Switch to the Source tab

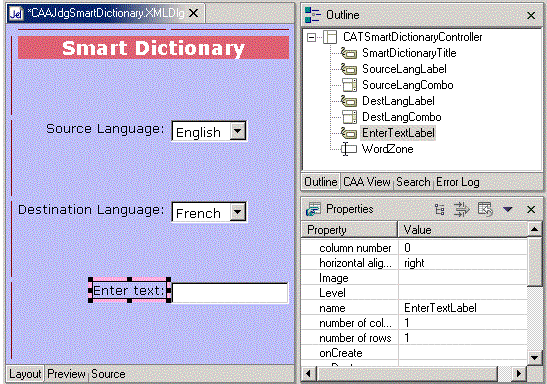(x=108, y=374)
